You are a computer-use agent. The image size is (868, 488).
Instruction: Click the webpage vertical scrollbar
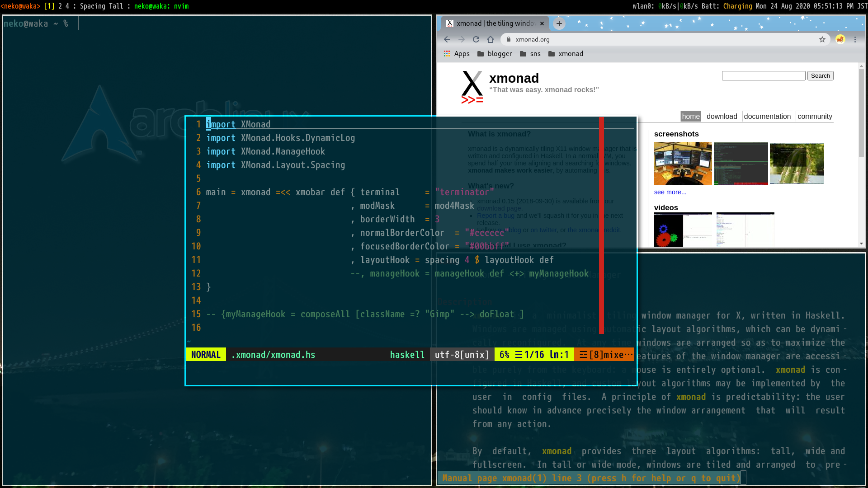861,113
